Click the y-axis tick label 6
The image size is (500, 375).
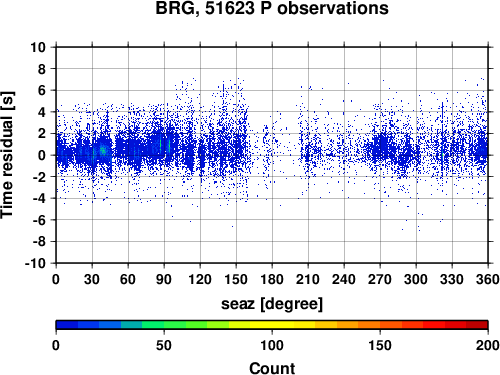coord(42,90)
